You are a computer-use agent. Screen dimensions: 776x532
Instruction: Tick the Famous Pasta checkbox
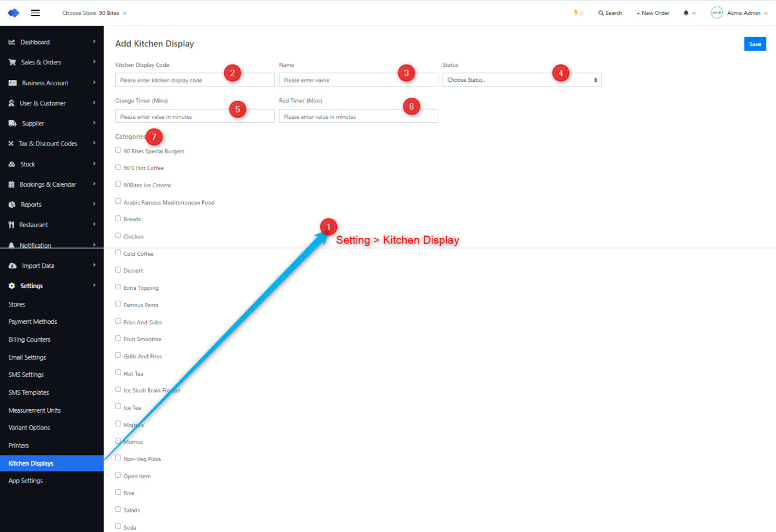tap(118, 304)
